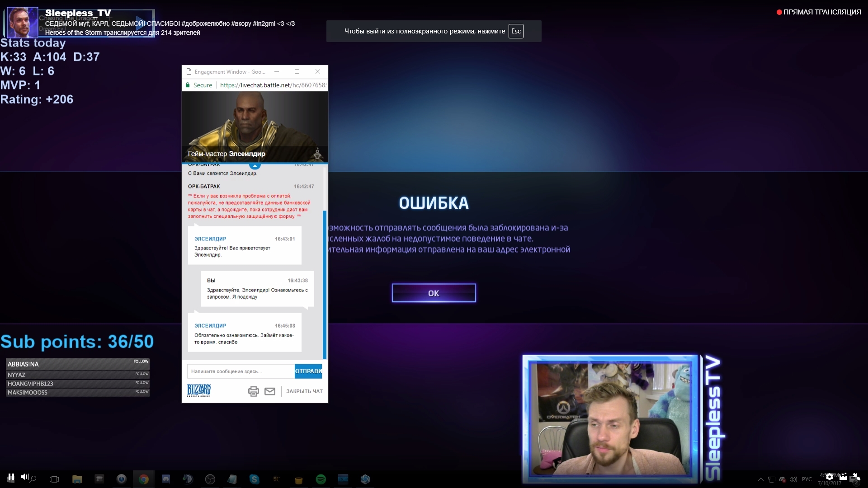Click the printer icon in the chat window
Screen dimensions: 868x488
254,391
